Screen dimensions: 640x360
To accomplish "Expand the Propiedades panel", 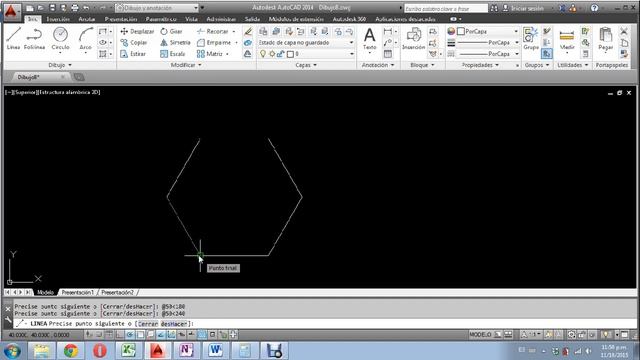I will tap(480, 65).
